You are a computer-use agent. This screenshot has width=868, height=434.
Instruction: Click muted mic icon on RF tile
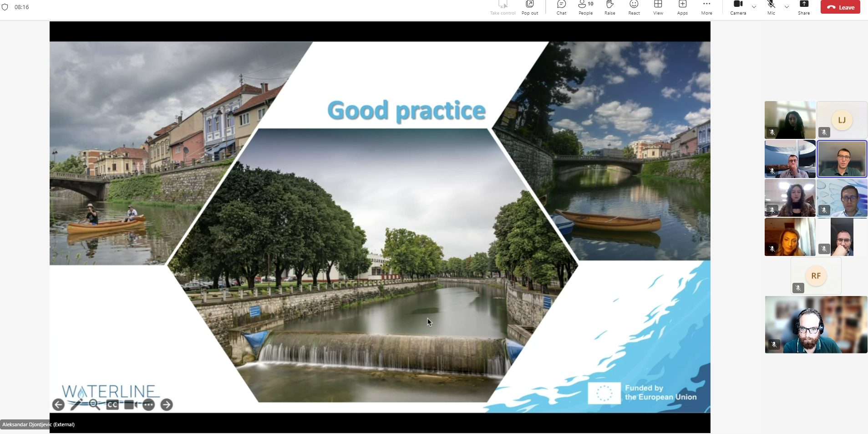tap(798, 288)
